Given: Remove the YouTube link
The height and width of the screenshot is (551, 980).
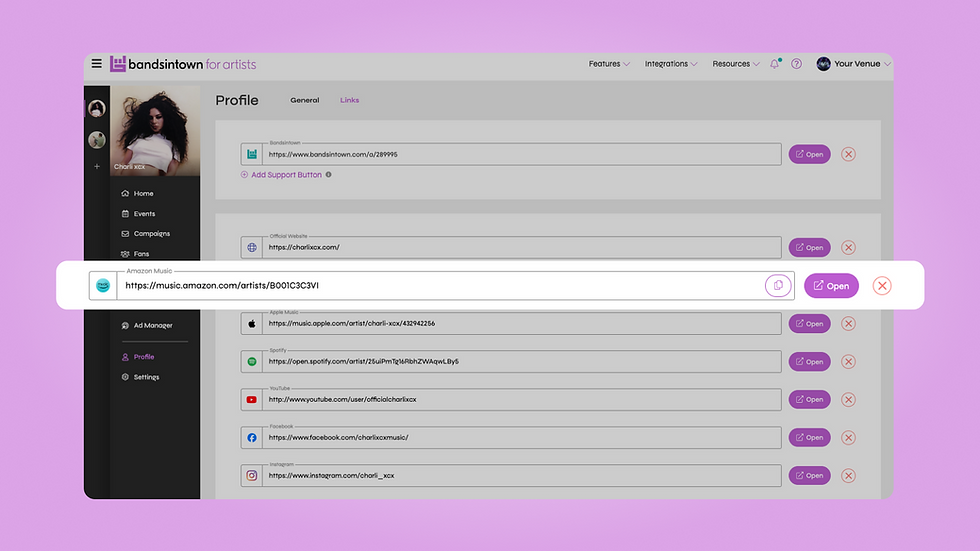Looking at the screenshot, I should [x=848, y=400].
